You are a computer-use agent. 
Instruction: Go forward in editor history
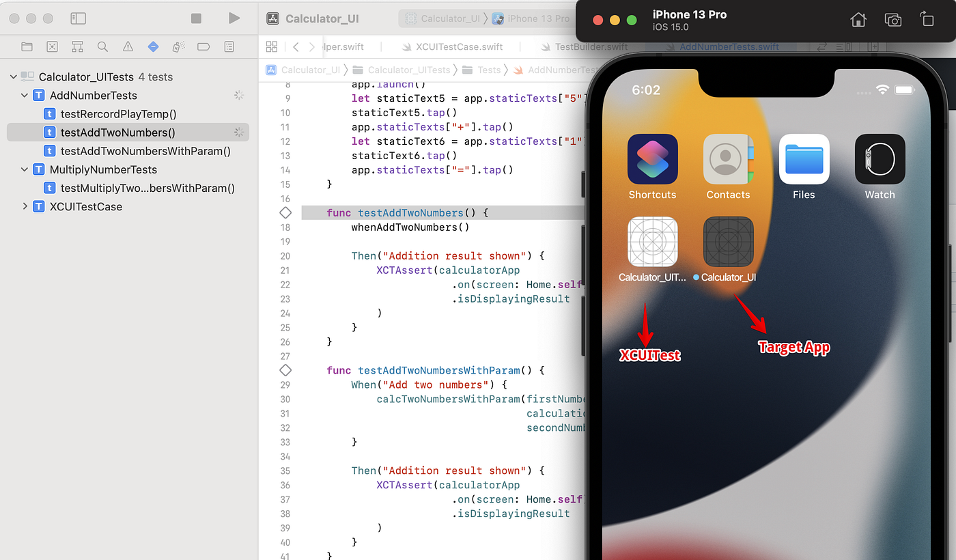click(x=312, y=46)
